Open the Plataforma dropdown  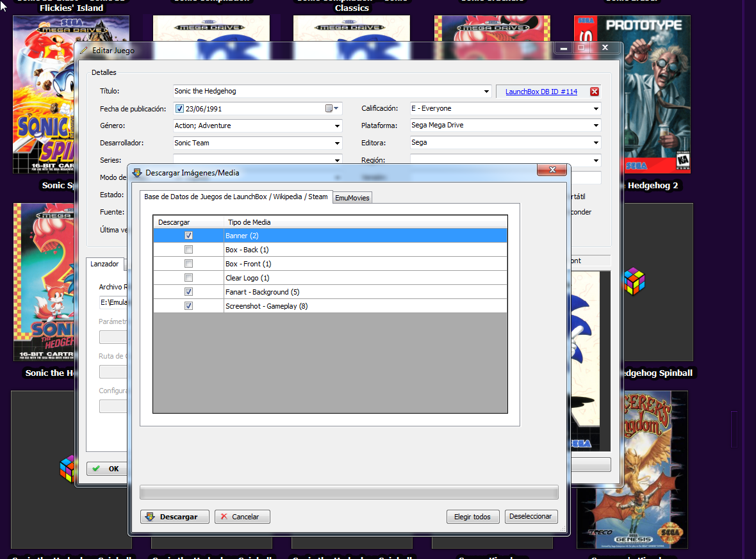[x=596, y=126]
